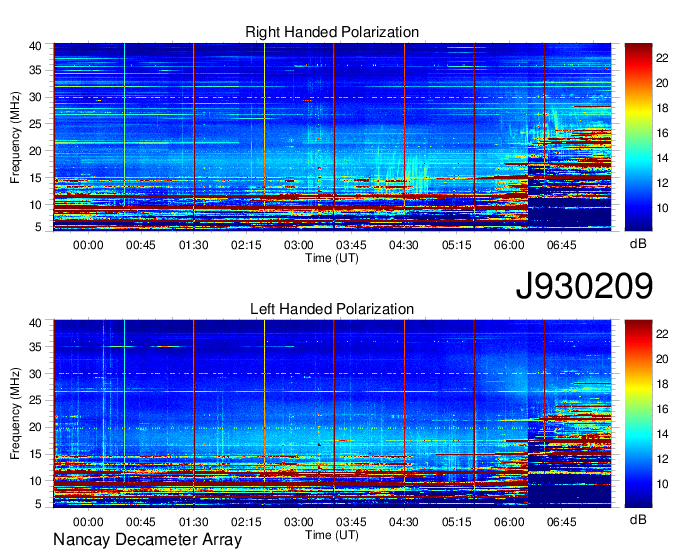Click the "10" frequency tick of the left-handed plot

click(35, 481)
